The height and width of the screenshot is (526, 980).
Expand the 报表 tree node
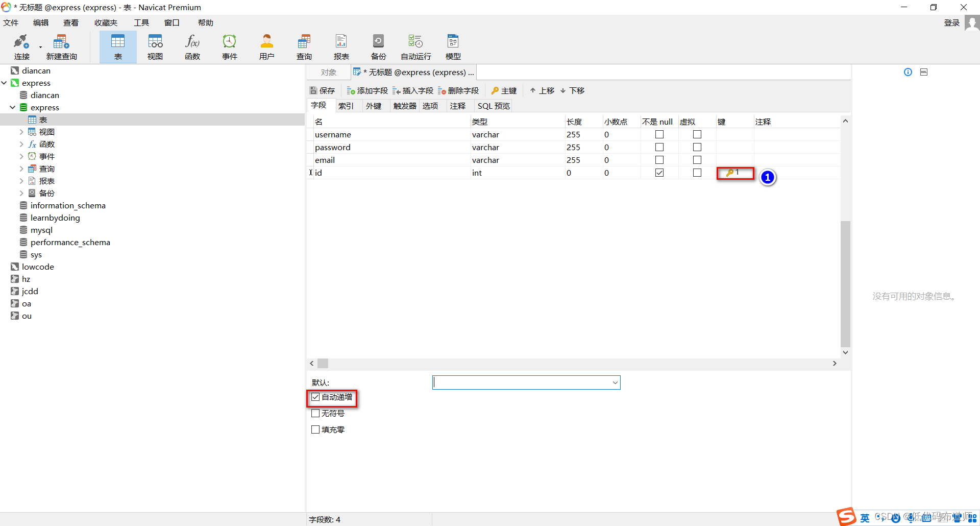click(21, 181)
